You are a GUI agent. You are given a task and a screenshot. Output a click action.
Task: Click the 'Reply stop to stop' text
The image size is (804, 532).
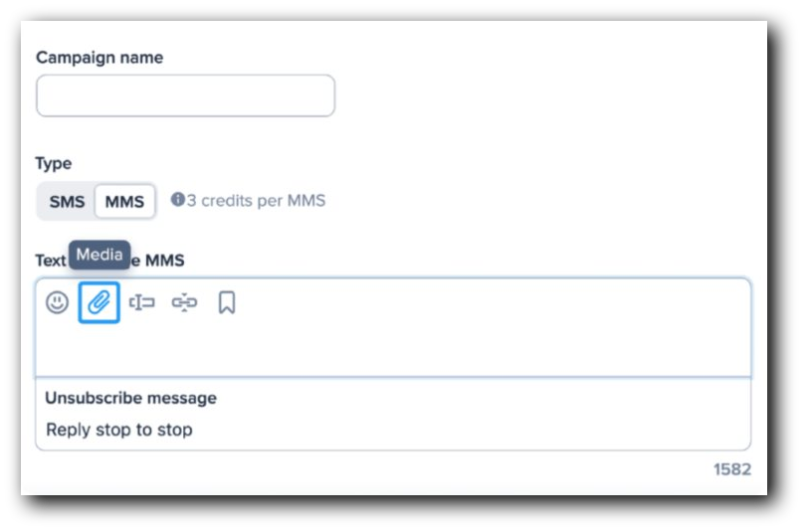119,431
